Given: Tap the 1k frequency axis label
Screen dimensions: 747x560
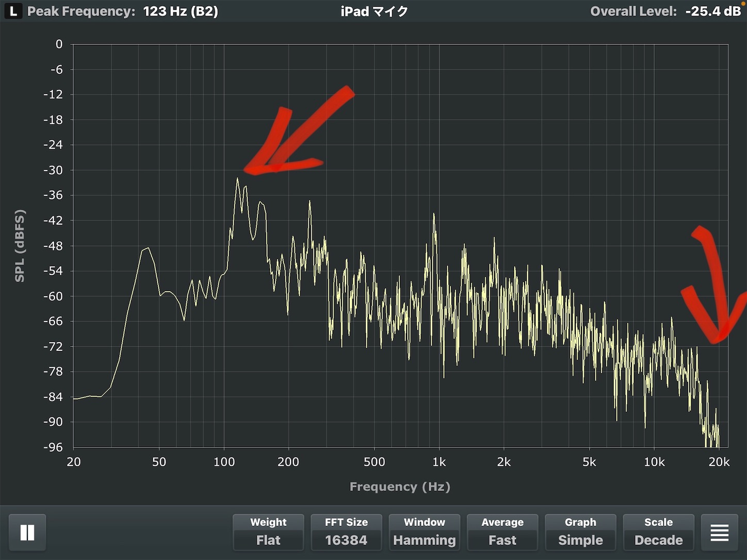Looking at the screenshot, I should (x=439, y=462).
